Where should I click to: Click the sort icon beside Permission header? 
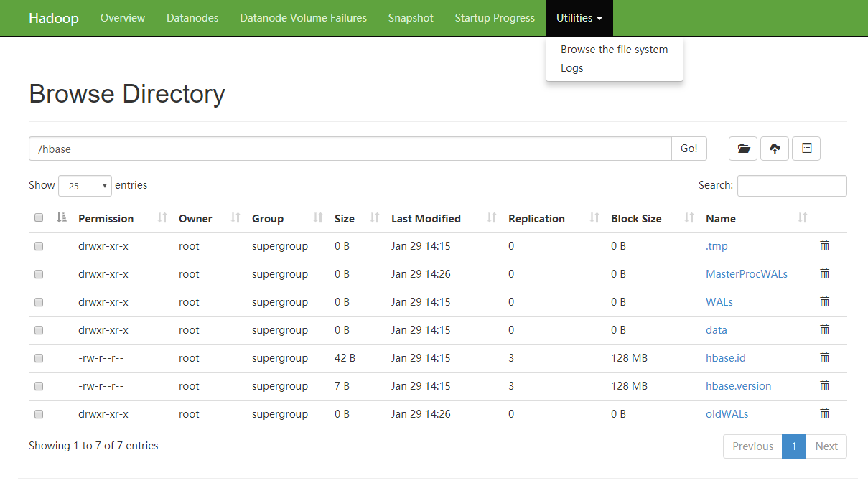(162, 218)
